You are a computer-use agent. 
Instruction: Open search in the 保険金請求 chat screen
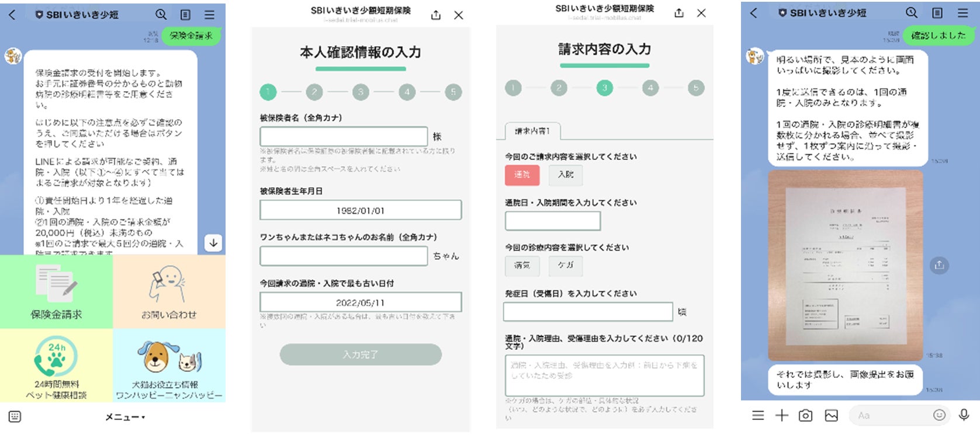tap(161, 15)
